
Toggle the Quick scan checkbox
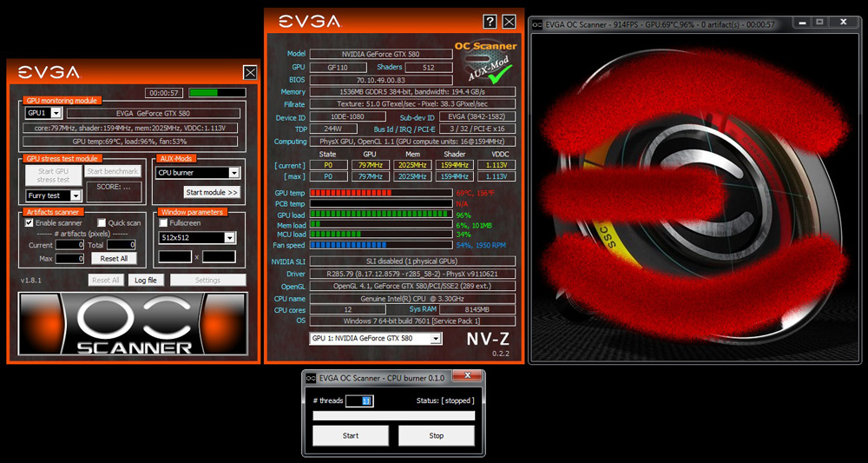coord(102,222)
